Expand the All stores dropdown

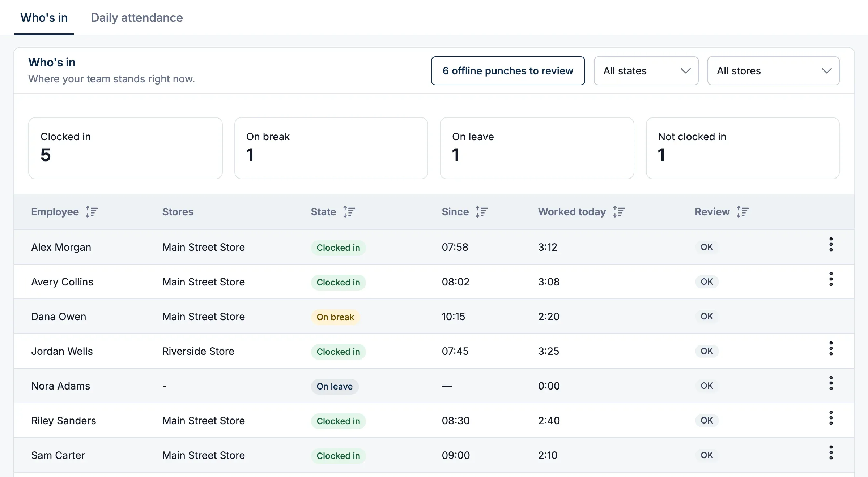773,71
